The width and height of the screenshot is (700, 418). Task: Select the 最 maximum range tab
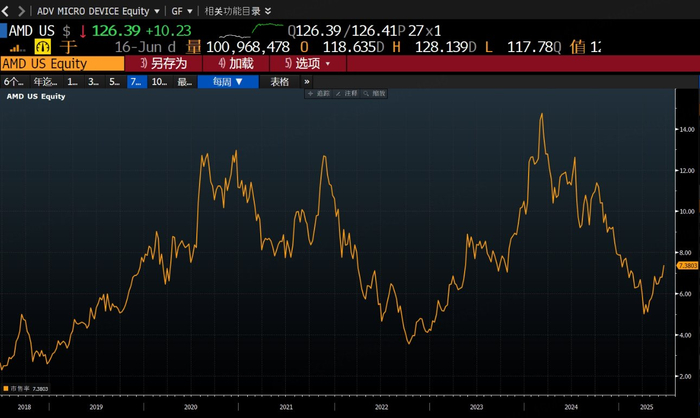coord(185,82)
